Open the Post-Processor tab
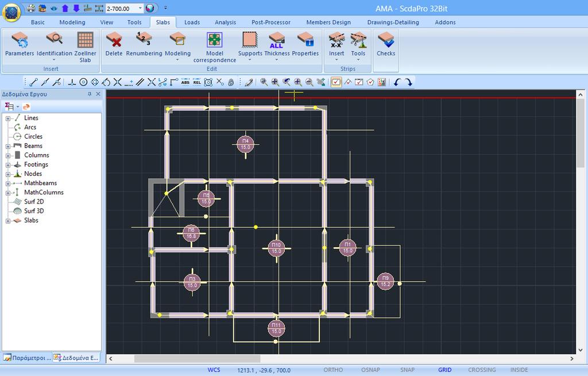This screenshot has height=376, width=588. point(271,22)
